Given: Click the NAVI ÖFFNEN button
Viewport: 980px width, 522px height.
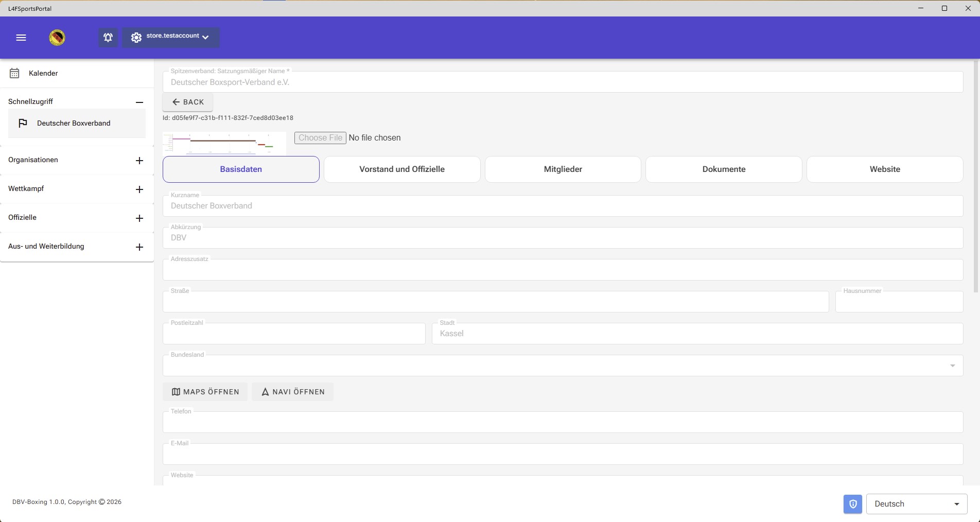Looking at the screenshot, I should pos(292,392).
